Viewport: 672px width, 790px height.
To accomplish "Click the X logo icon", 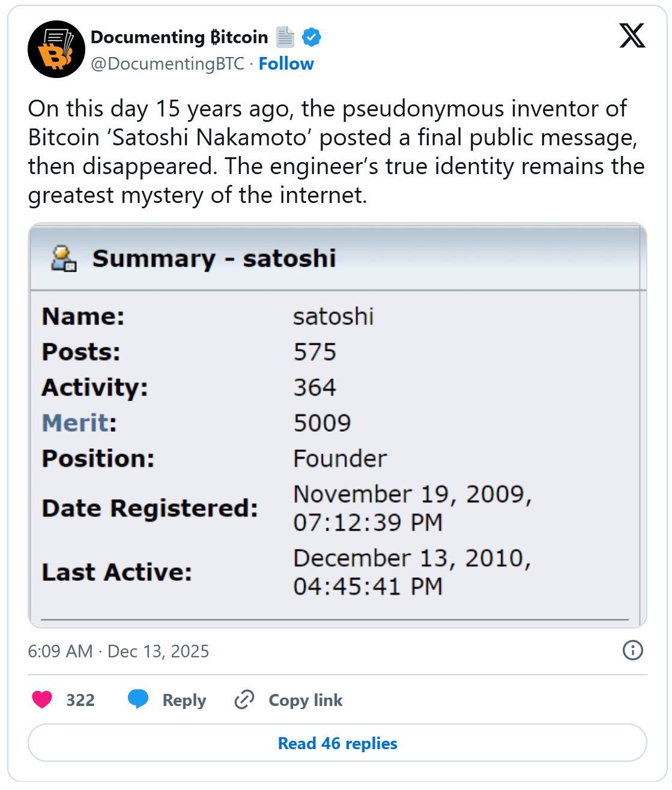I will [632, 36].
